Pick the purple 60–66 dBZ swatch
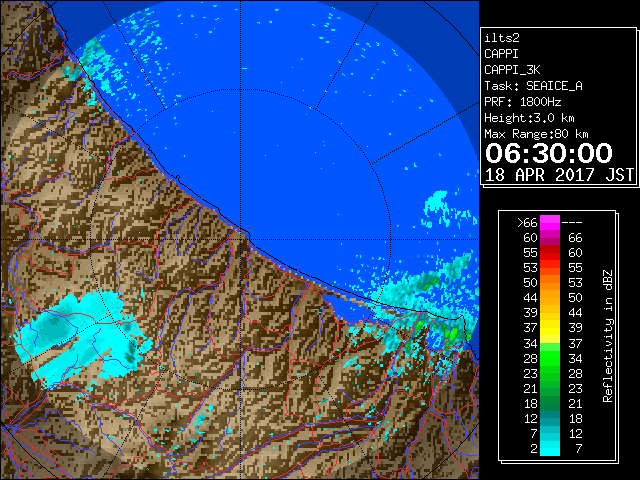The image size is (640, 480). 550,238
